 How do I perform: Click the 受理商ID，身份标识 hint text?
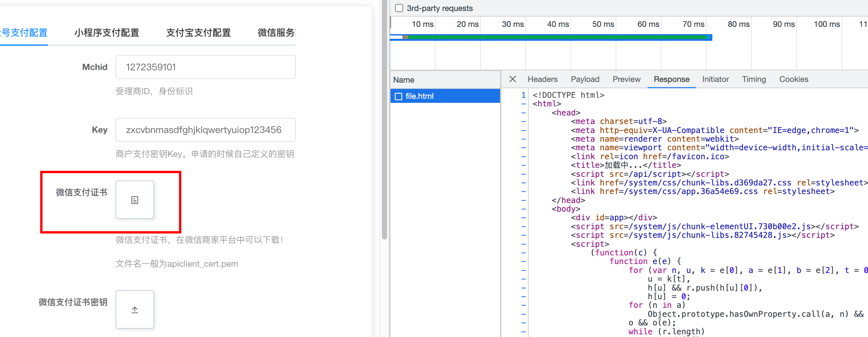[x=154, y=91]
